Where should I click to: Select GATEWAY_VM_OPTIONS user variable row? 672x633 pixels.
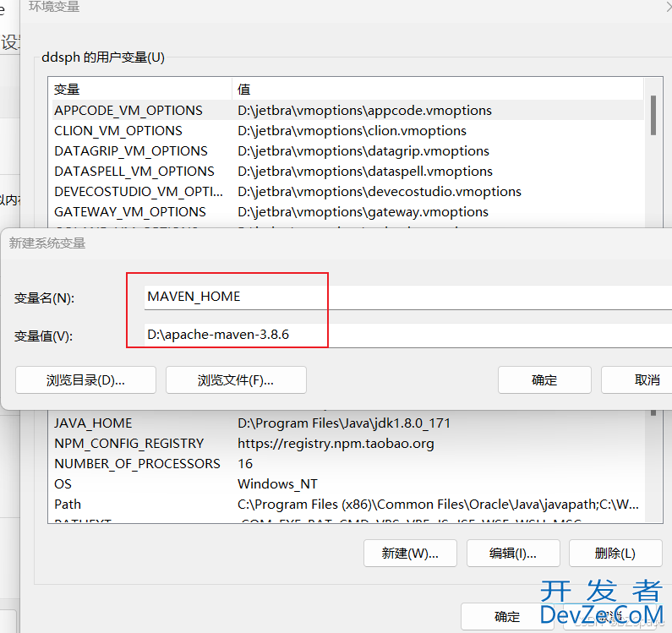[347, 212]
